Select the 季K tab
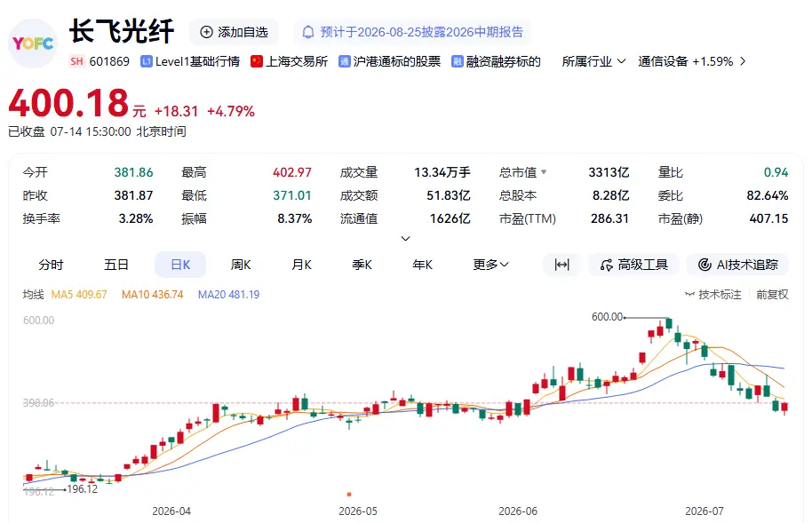The height and width of the screenshot is (523, 812). coord(362,265)
